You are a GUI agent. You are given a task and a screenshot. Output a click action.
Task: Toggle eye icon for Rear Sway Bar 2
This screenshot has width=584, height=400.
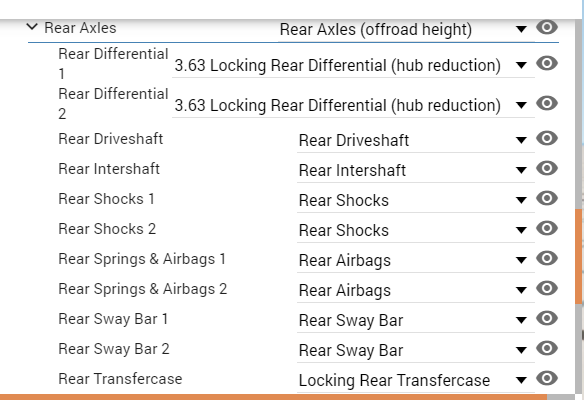(x=547, y=348)
